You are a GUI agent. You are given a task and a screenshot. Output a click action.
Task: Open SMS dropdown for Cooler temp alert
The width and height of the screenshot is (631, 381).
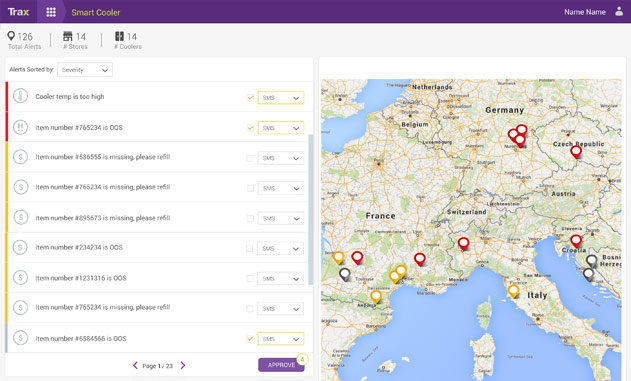click(x=280, y=98)
